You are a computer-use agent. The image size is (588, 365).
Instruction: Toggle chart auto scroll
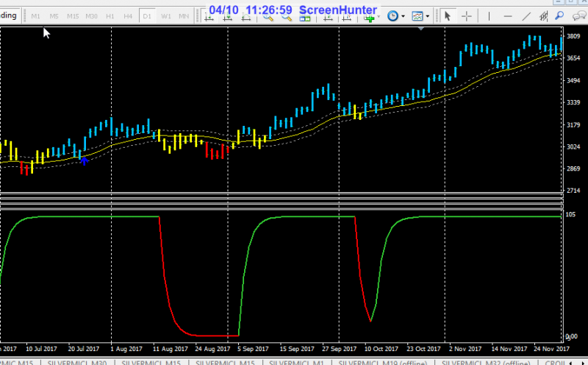[x=328, y=16]
